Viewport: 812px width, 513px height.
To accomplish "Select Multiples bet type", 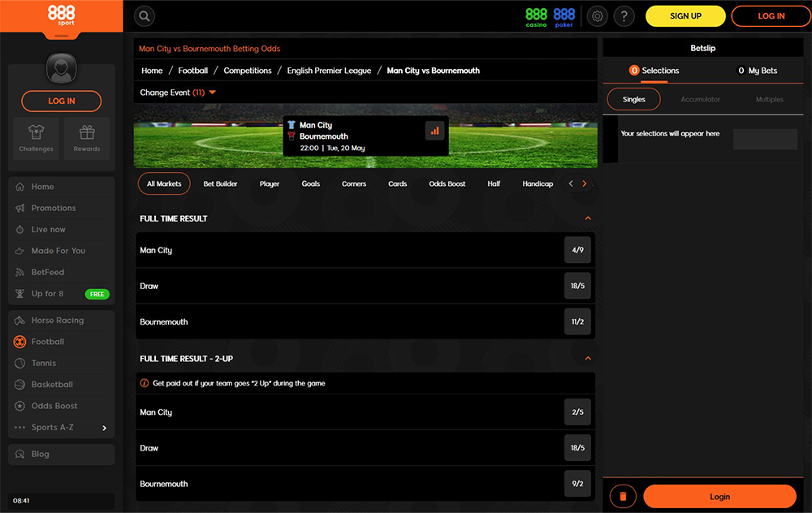I will click(x=769, y=99).
